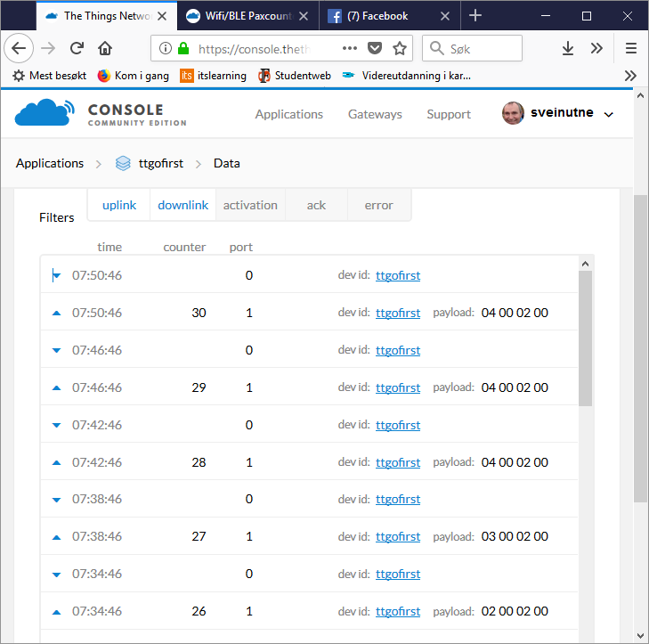
Task: Show more bookmarks overflow chevron
Action: tap(630, 76)
